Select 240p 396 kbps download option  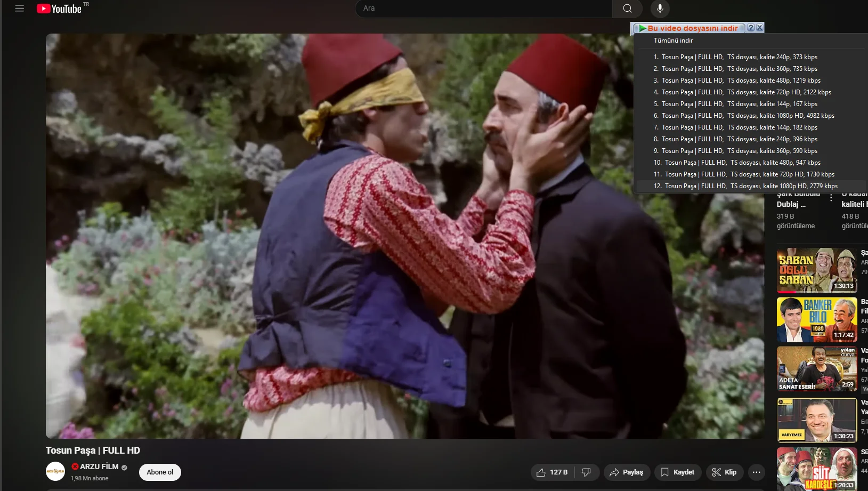click(x=752, y=139)
